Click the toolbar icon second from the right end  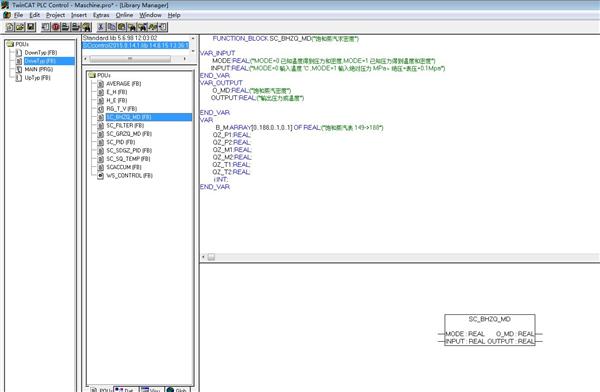pyautogui.click(x=152, y=27)
